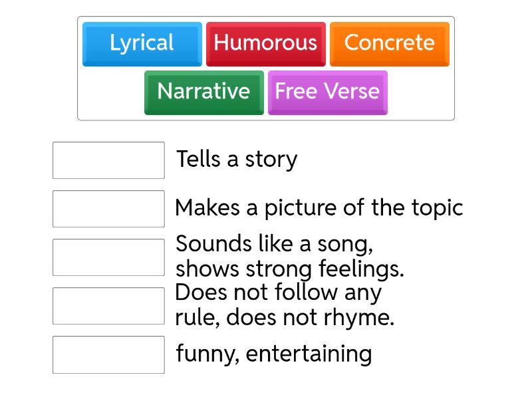The width and height of the screenshot is (532, 399).
Task: Select answer box next to 'Makes a picture'
Action: point(108,209)
